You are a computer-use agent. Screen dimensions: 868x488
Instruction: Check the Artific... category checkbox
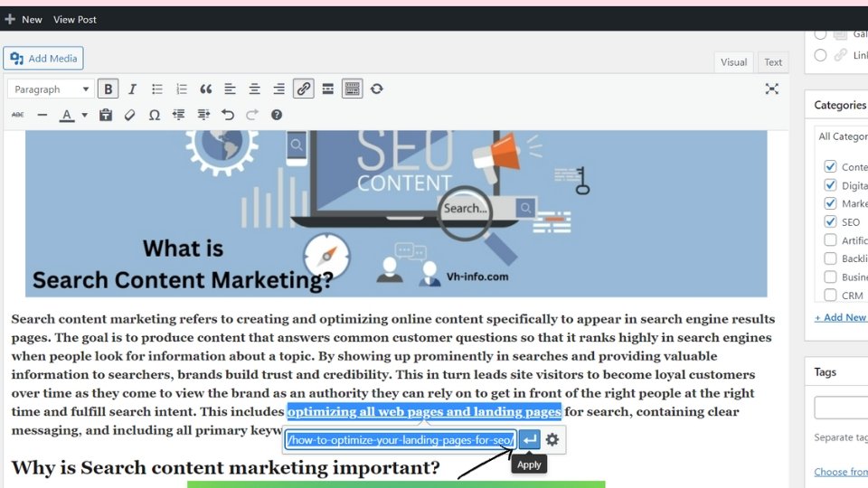click(830, 240)
